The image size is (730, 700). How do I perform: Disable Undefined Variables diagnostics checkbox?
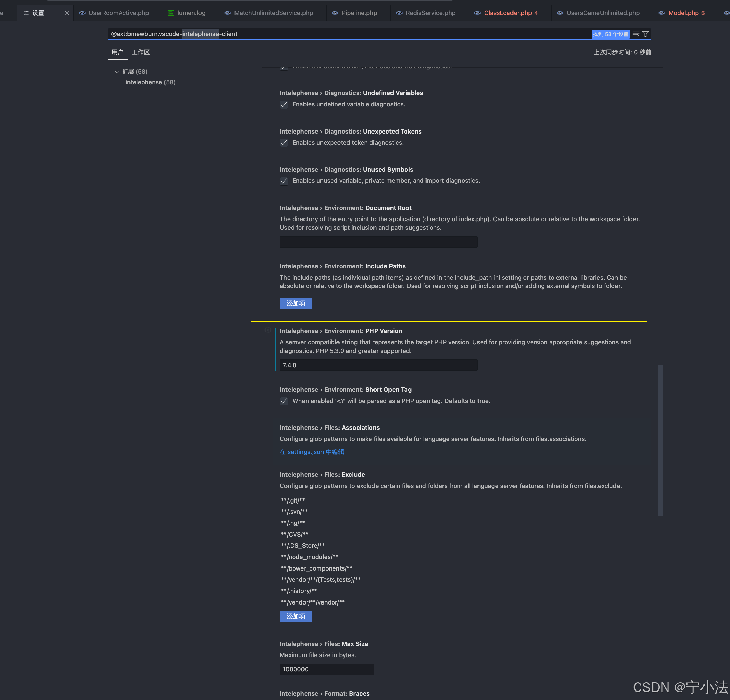[x=284, y=105]
